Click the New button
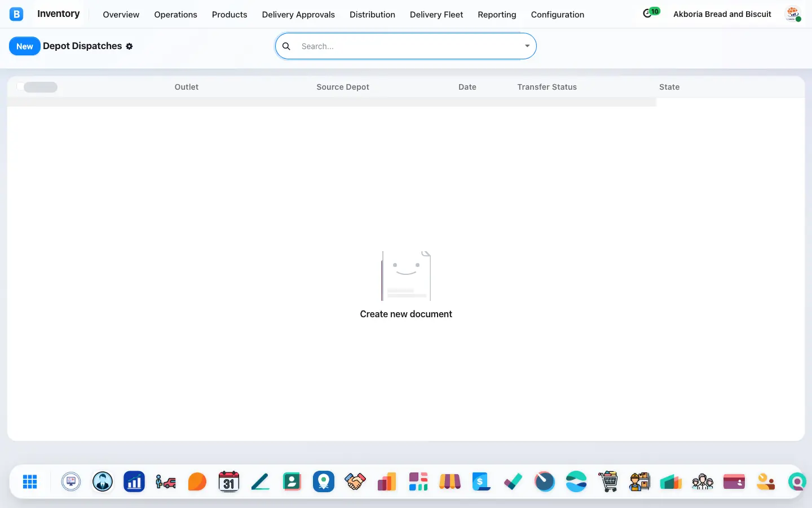This screenshot has height=508, width=812. pyautogui.click(x=25, y=46)
